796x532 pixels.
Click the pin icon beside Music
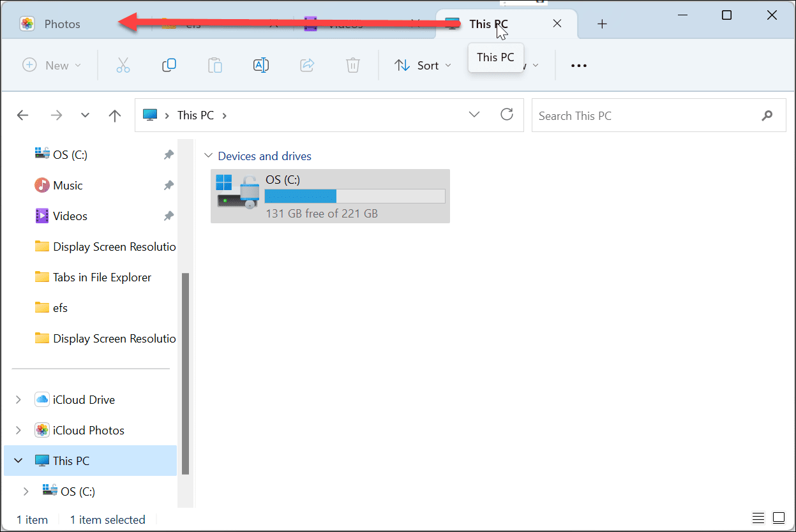click(169, 186)
